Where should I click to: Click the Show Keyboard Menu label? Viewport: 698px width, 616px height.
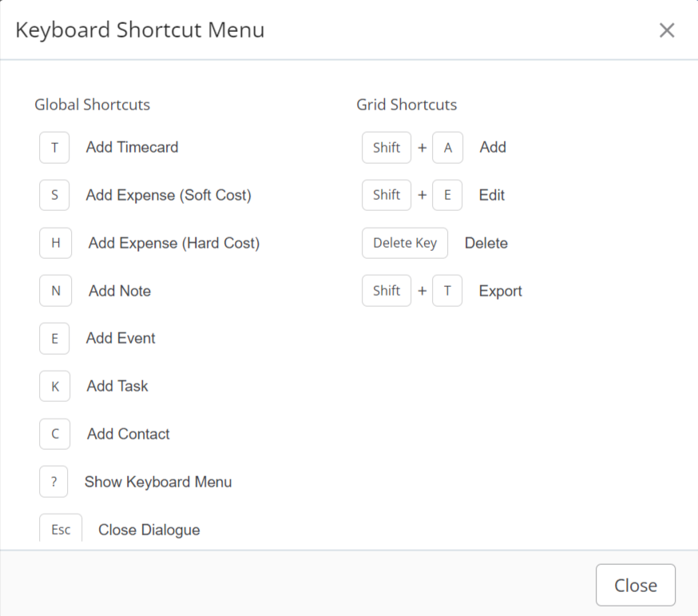158,482
